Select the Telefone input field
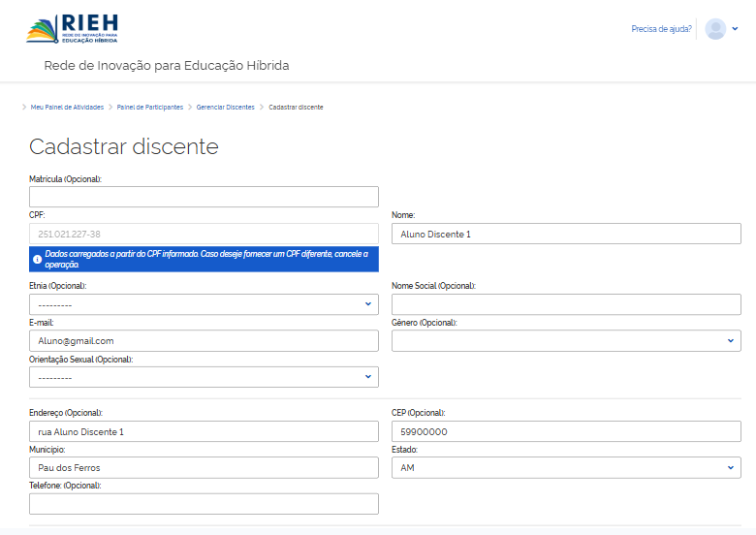Viewport: 756px width, 535px height. (204, 503)
